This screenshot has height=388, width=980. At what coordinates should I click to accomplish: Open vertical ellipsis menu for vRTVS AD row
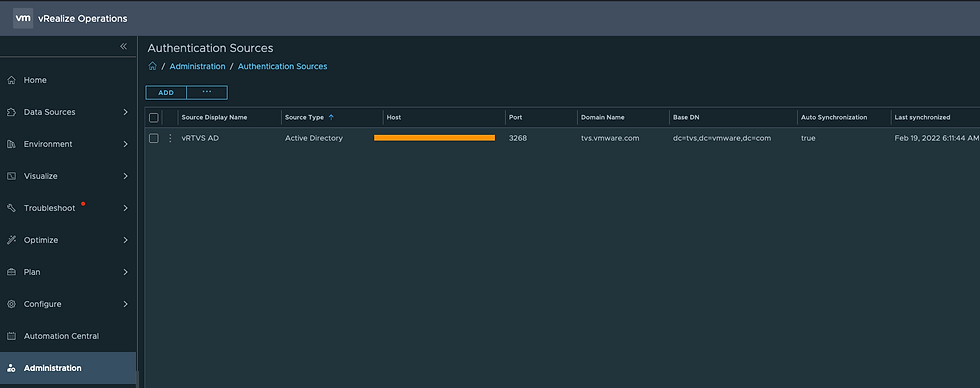pos(170,138)
